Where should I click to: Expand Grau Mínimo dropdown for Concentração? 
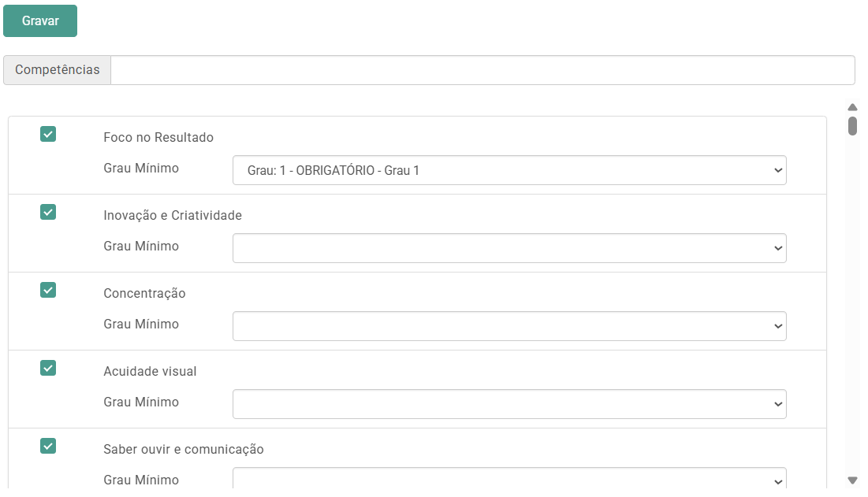(x=509, y=326)
